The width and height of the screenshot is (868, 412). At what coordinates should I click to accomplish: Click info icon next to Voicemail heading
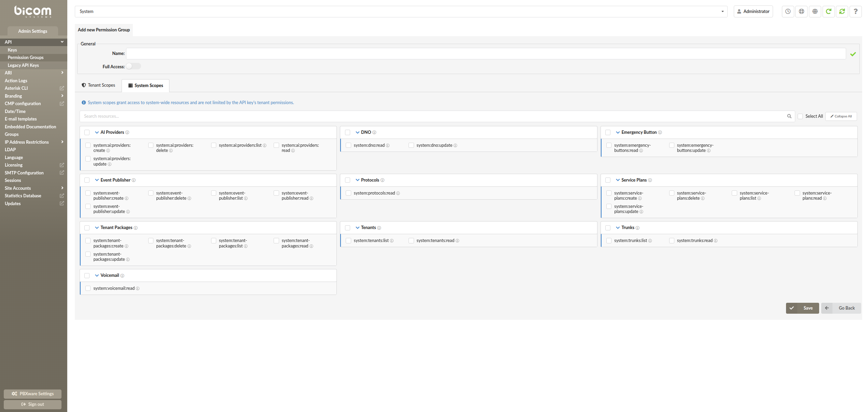pos(122,276)
